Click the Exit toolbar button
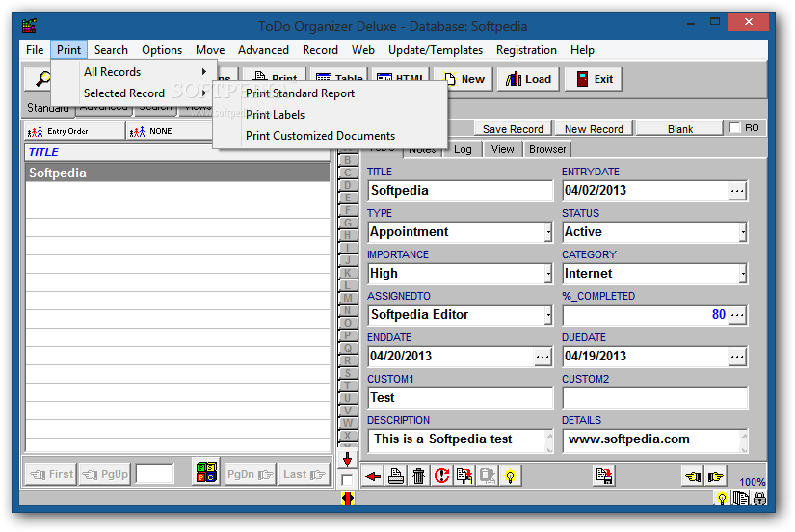This screenshot has height=532, width=795. click(594, 79)
